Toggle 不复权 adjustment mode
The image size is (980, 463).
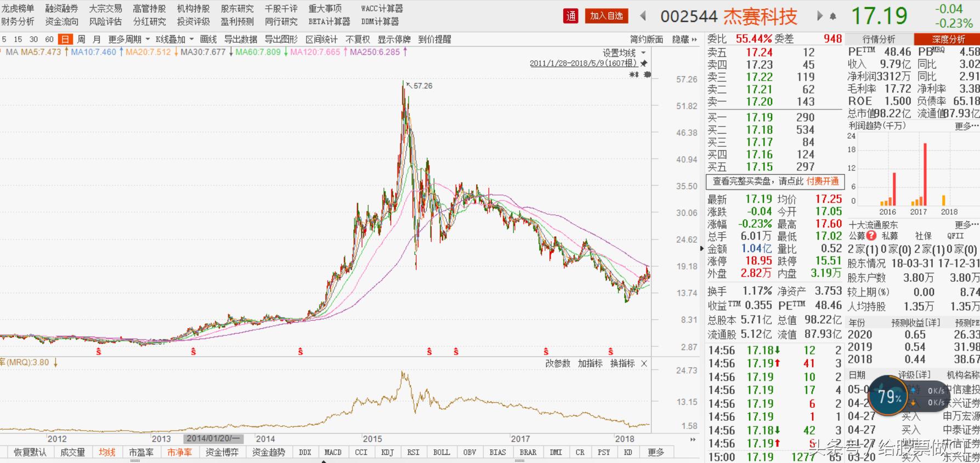tap(358, 39)
